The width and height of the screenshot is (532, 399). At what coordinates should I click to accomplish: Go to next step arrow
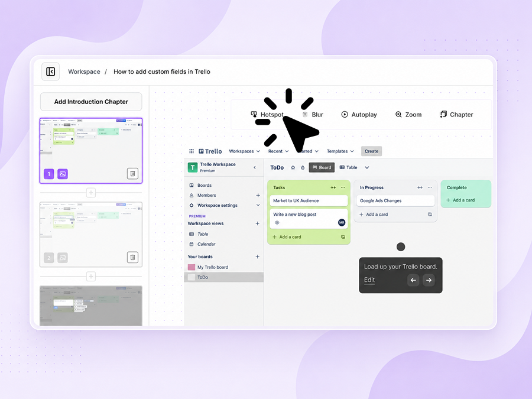429,280
